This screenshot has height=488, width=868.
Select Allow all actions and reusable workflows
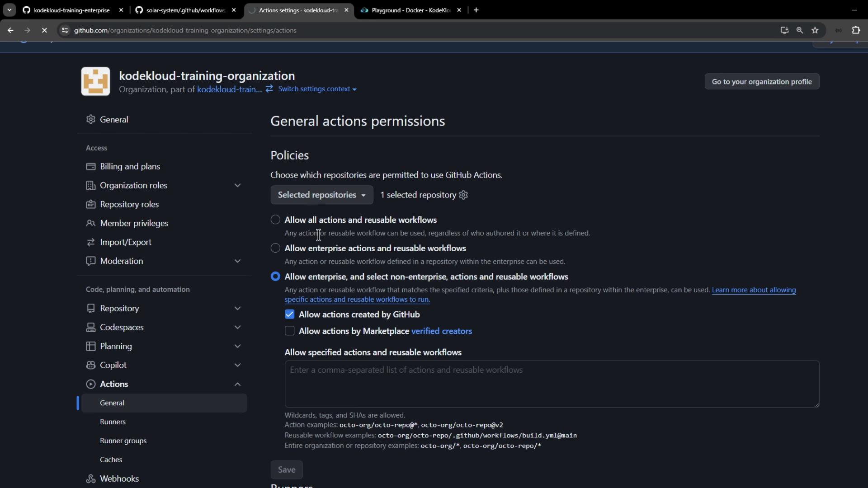275,220
